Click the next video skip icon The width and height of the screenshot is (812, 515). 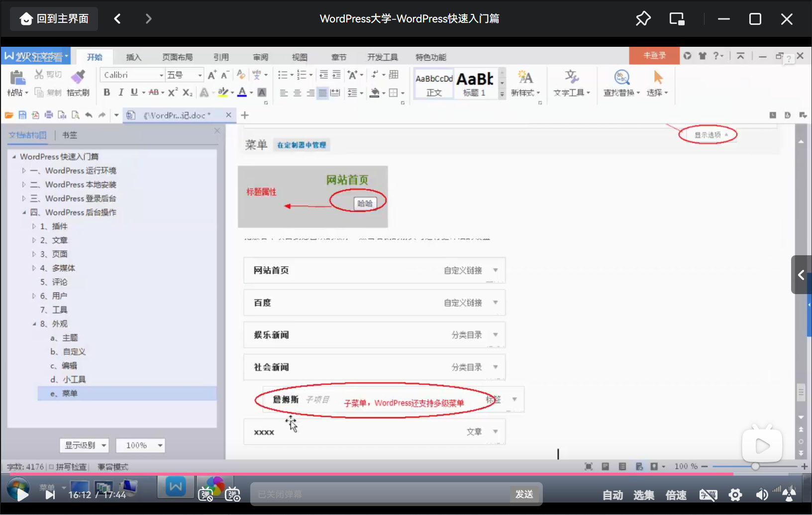pos(50,495)
